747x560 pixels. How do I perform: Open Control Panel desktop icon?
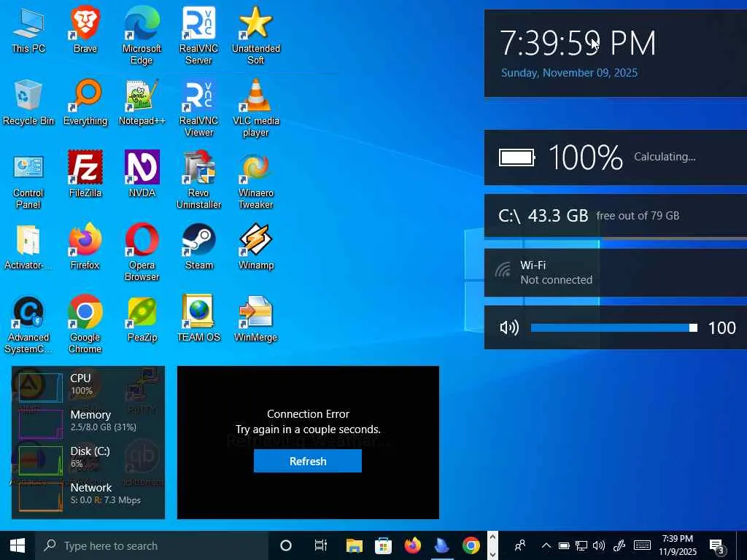[x=28, y=181]
